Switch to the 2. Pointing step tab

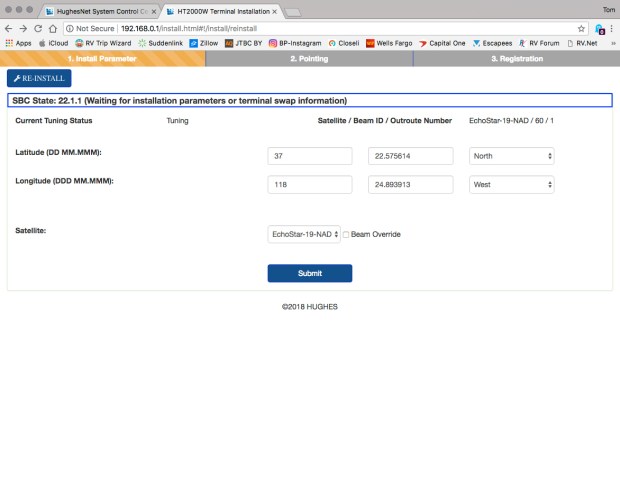(x=309, y=59)
